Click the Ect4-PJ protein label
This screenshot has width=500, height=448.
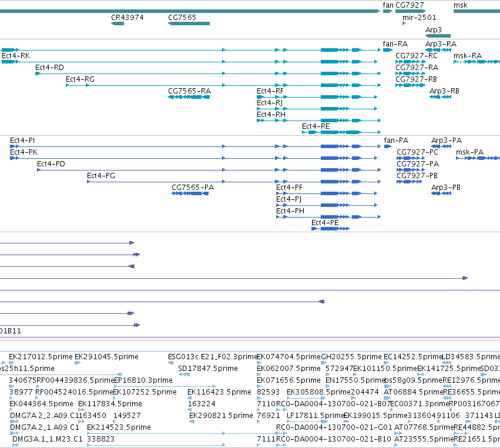(289, 199)
